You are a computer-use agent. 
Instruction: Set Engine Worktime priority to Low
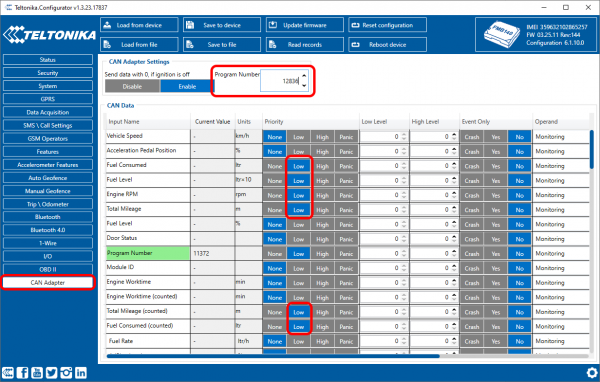point(298,283)
